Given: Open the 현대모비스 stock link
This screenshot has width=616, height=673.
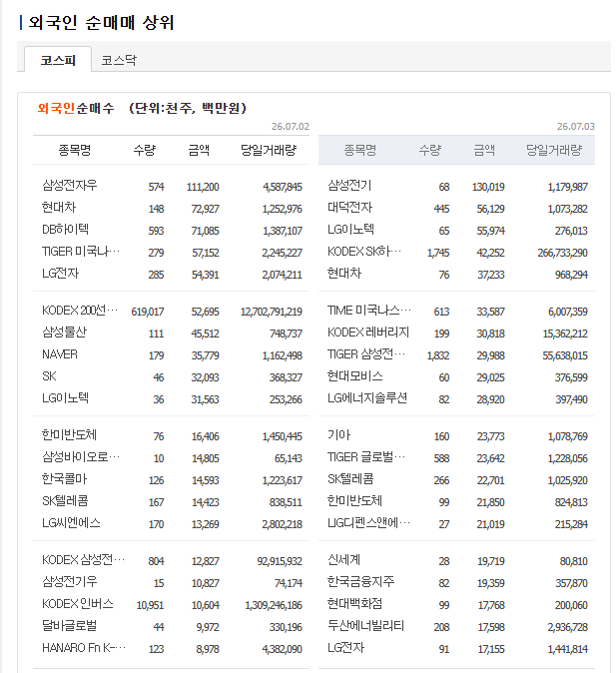Looking at the screenshot, I should coord(355,376).
